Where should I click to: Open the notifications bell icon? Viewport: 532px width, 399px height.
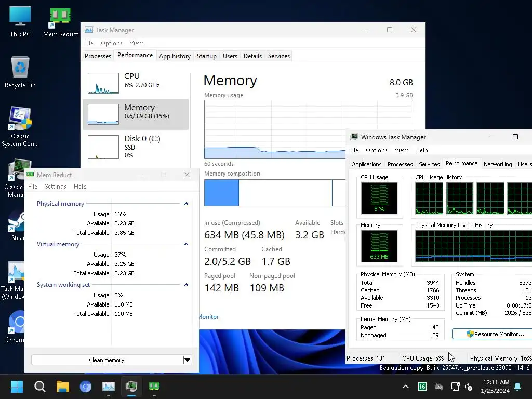[518, 387]
